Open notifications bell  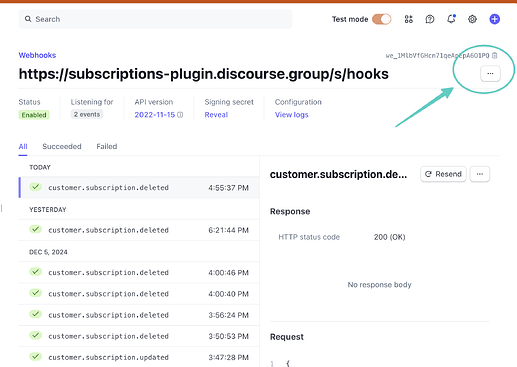coord(451,19)
